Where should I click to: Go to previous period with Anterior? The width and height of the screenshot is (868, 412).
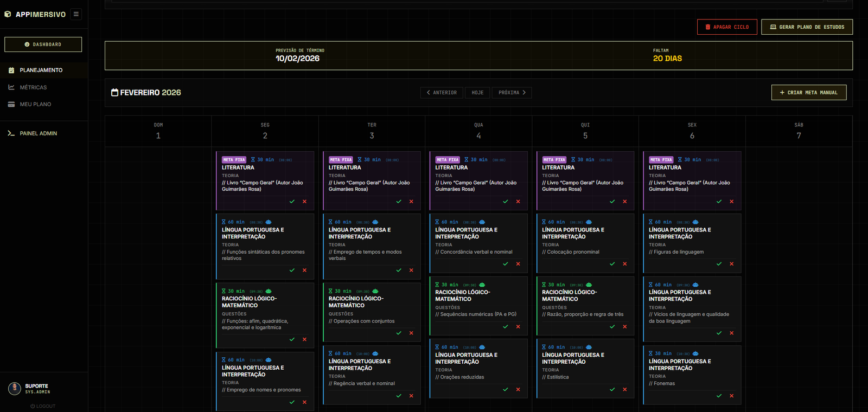[x=442, y=93]
